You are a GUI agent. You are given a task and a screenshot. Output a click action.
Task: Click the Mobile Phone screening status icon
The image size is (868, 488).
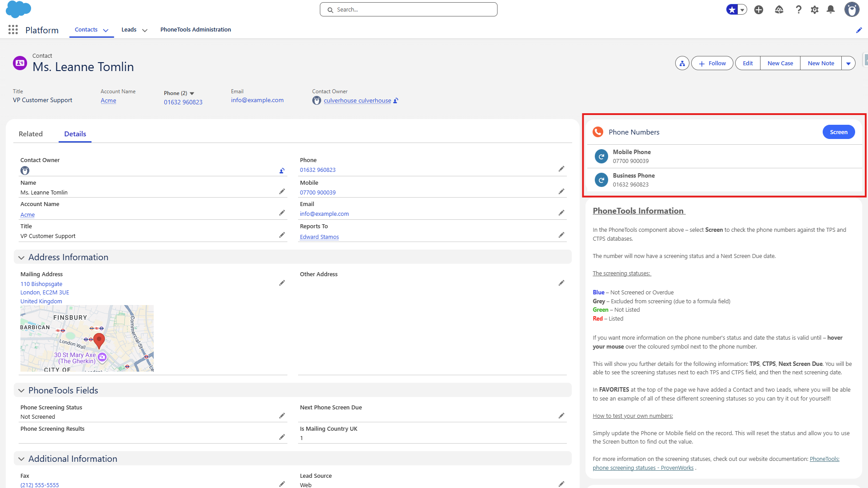click(x=601, y=156)
